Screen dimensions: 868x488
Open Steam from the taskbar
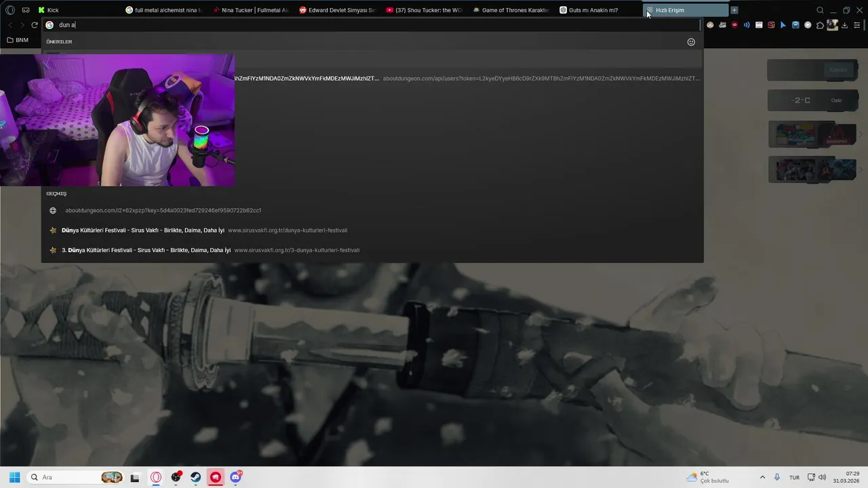pyautogui.click(x=195, y=477)
